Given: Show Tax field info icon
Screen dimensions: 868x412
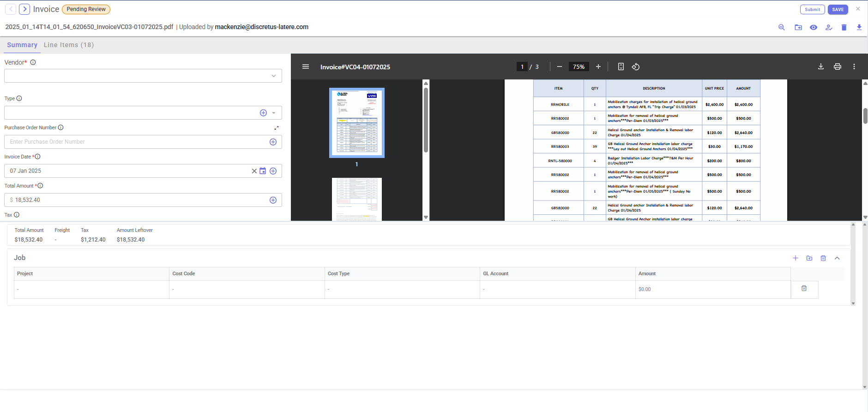Looking at the screenshot, I should pyautogui.click(x=17, y=215).
